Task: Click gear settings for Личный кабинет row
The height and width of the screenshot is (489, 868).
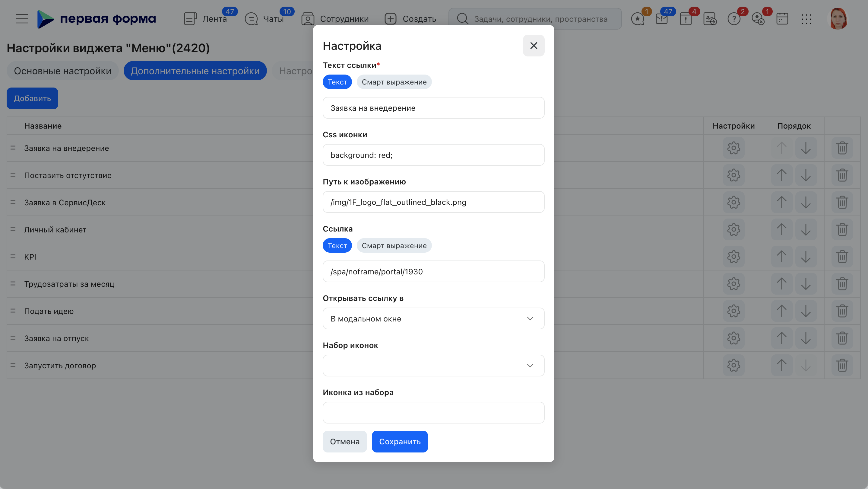Action: (x=733, y=230)
